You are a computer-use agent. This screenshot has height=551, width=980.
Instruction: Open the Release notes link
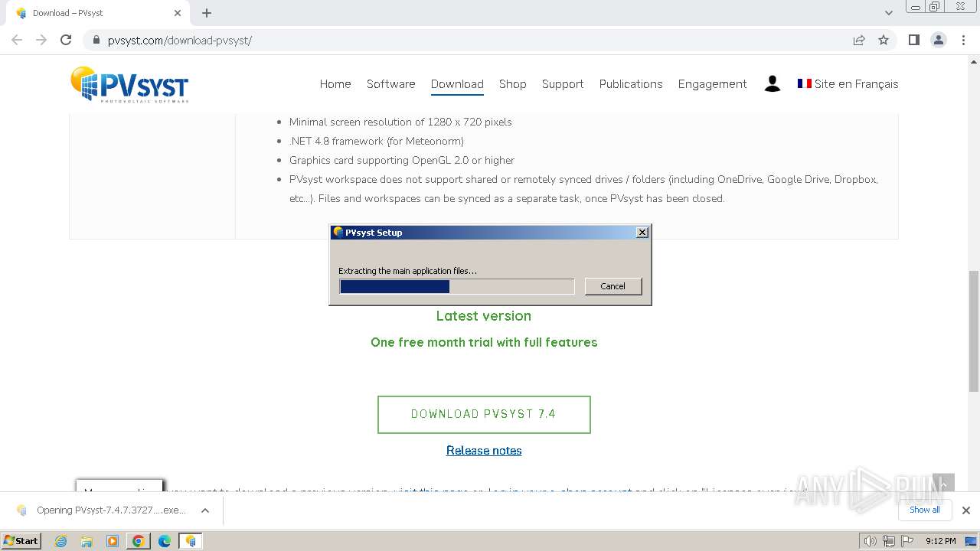click(x=484, y=451)
